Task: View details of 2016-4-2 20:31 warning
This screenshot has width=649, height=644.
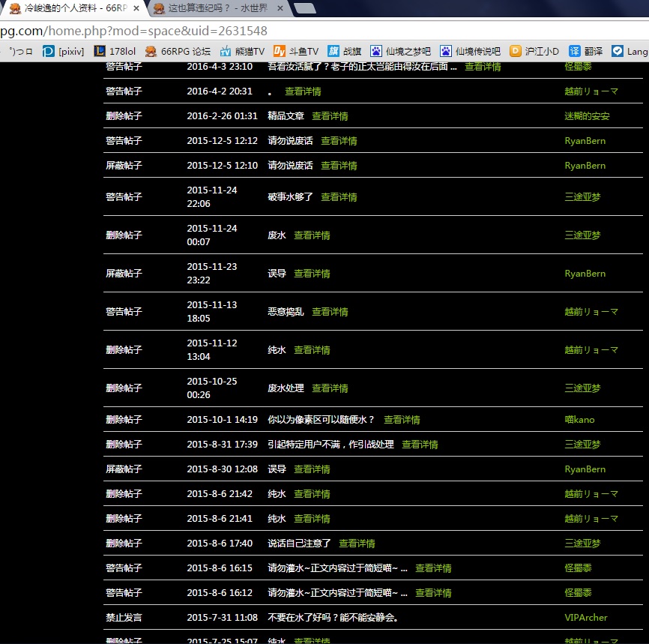Action: point(303,91)
